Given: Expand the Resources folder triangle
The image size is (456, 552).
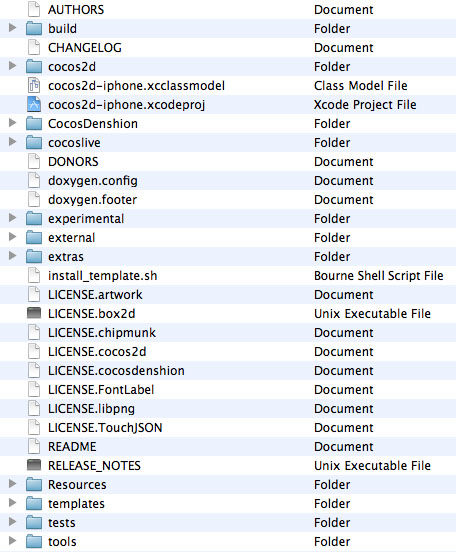Looking at the screenshot, I should coord(12,484).
